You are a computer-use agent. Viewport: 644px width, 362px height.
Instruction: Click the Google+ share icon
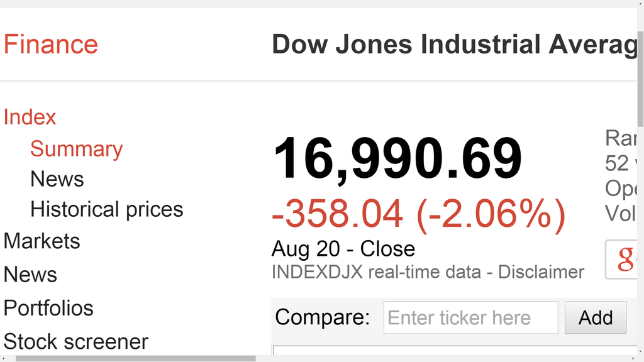click(x=621, y=260)
